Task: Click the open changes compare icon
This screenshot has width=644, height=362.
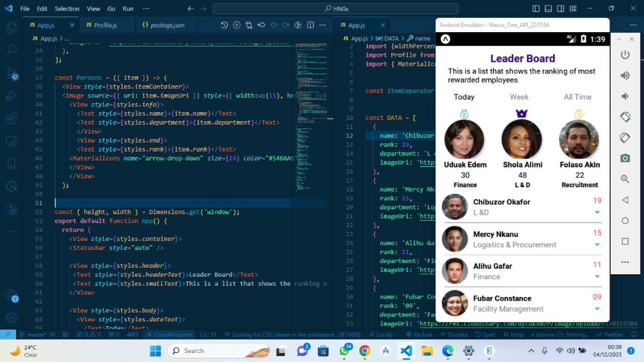Action: pos(249,25)
